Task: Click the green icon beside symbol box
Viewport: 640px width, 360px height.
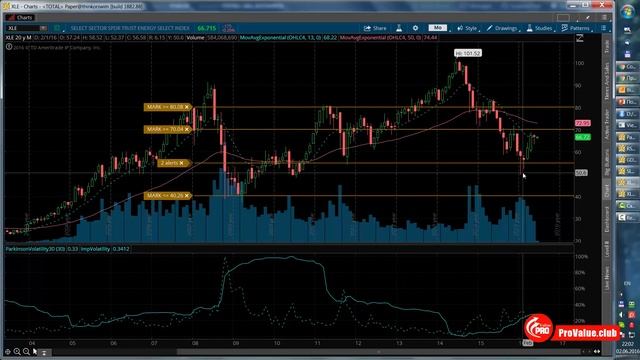Action: [57, 28]
